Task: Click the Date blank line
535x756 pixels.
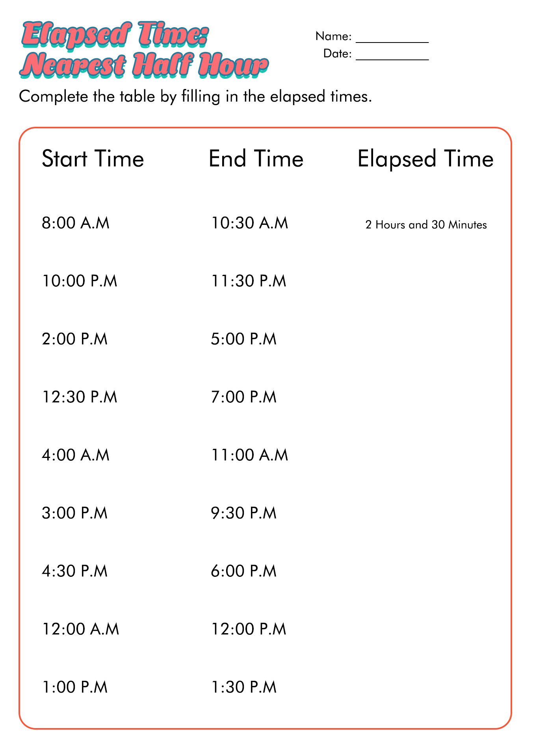Action: [x=392, y=59]
